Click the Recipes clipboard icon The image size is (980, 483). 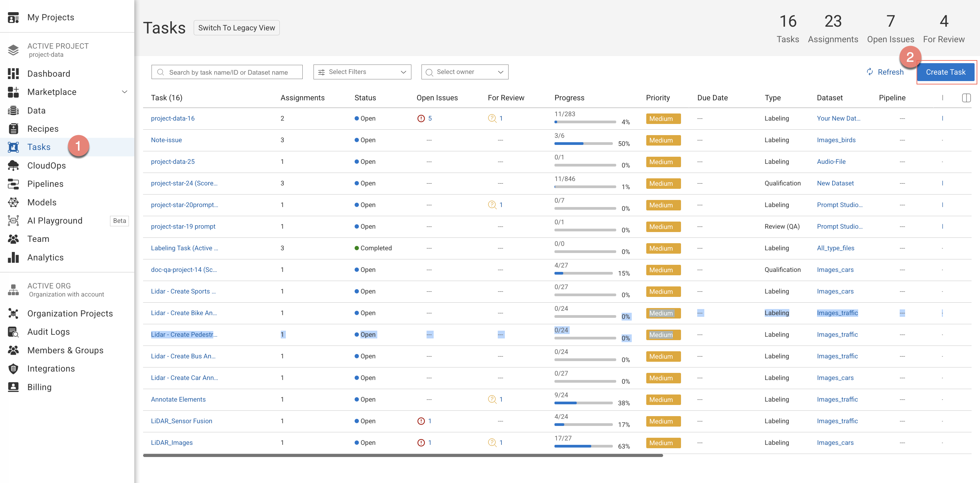(13, 129)
